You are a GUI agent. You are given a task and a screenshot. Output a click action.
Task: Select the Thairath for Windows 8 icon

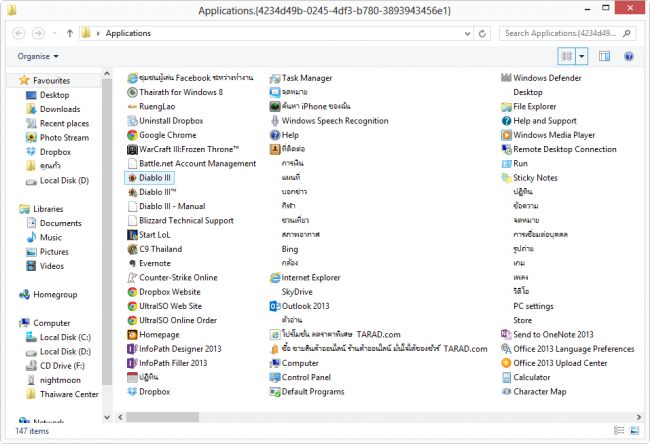click(x=132, y=92)
